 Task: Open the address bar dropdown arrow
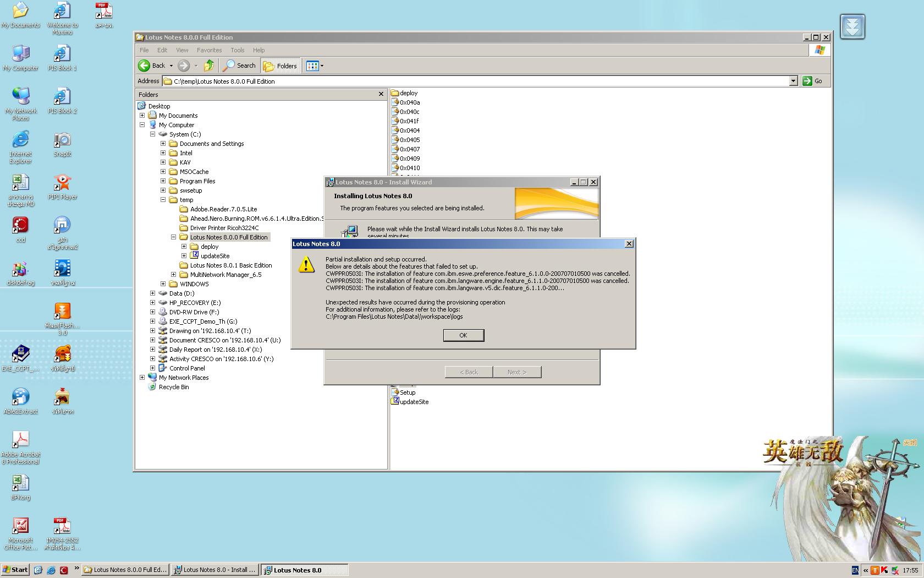click(793, 81)
